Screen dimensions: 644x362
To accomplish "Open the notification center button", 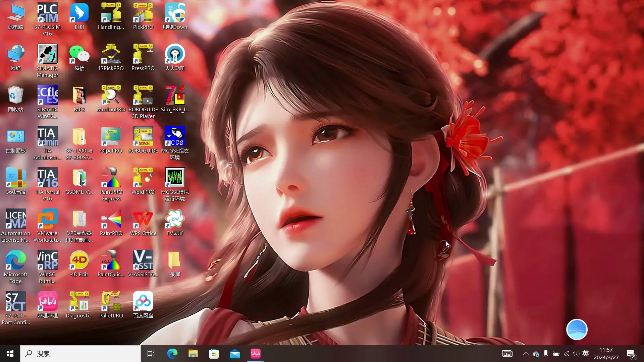I will pyautogui.click(x=631, y=354).
